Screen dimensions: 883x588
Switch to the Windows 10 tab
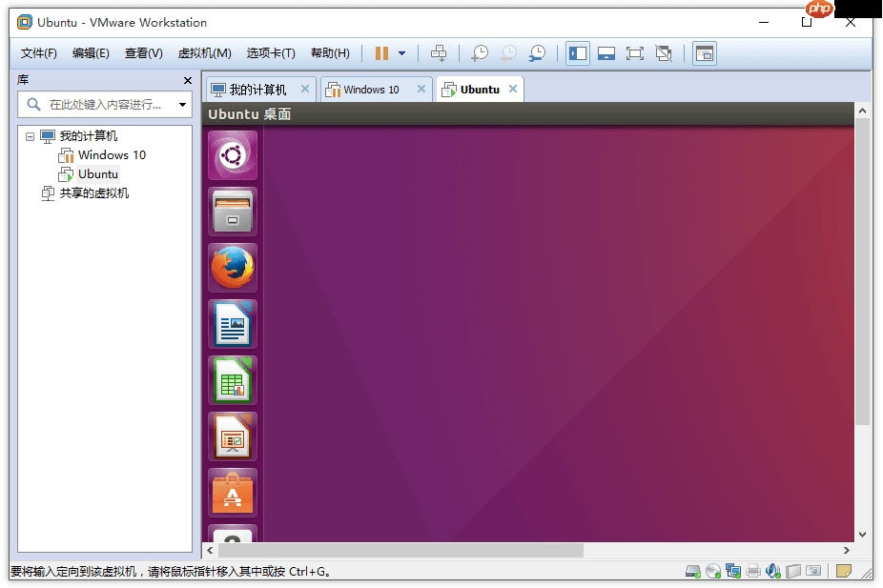tap(372, 87)
